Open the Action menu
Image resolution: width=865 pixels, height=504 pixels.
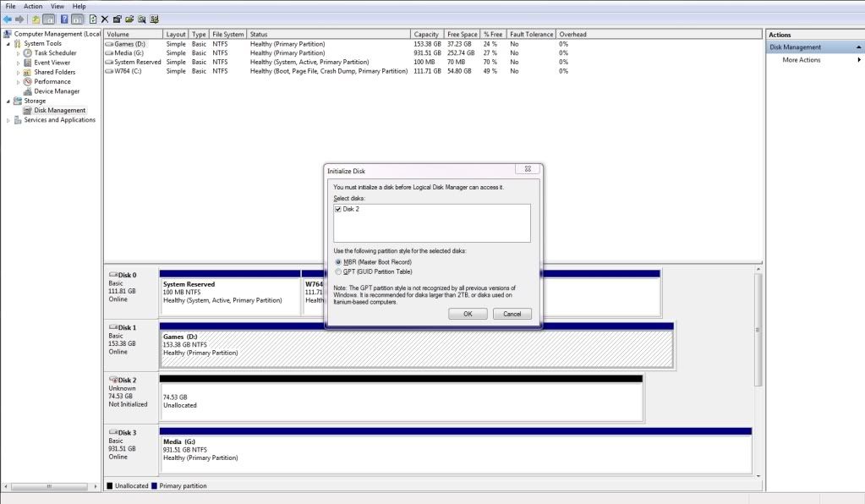click(x=33, y=6)
